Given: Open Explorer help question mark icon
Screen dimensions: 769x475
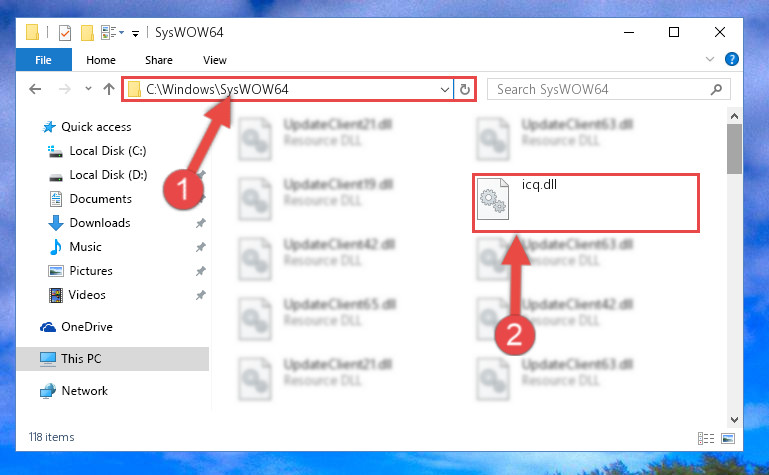Looking at the screenshot, I should click(x=732, y=59).
